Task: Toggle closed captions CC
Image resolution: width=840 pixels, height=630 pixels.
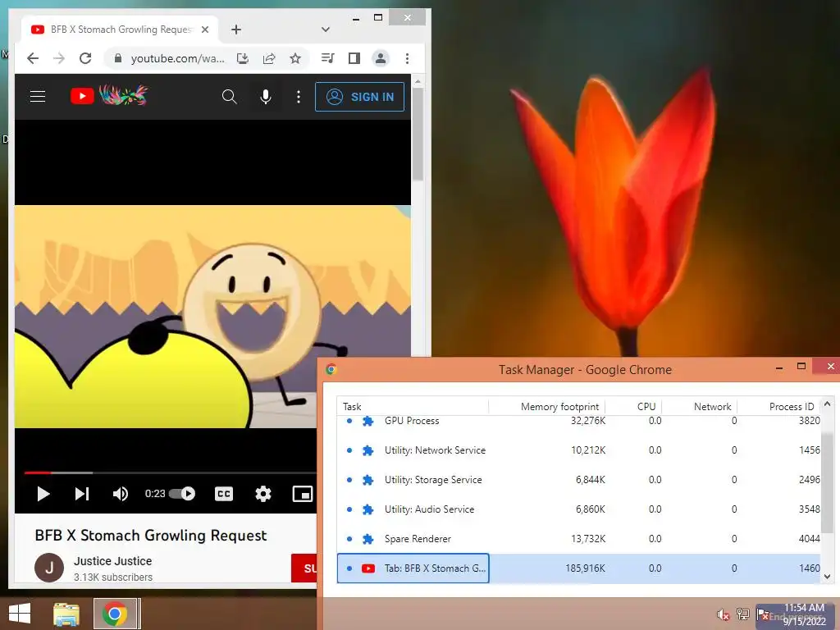Action: (x=224, y=493)
